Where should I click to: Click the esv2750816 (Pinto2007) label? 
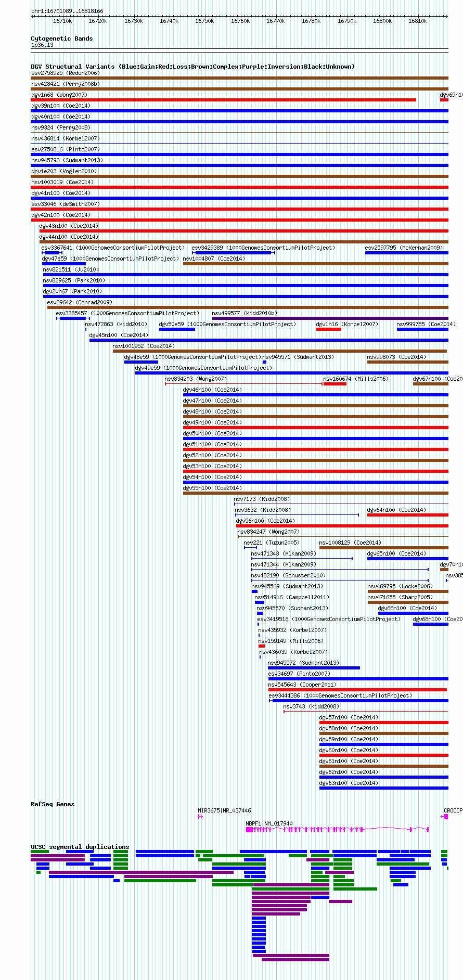coord(65,149)
